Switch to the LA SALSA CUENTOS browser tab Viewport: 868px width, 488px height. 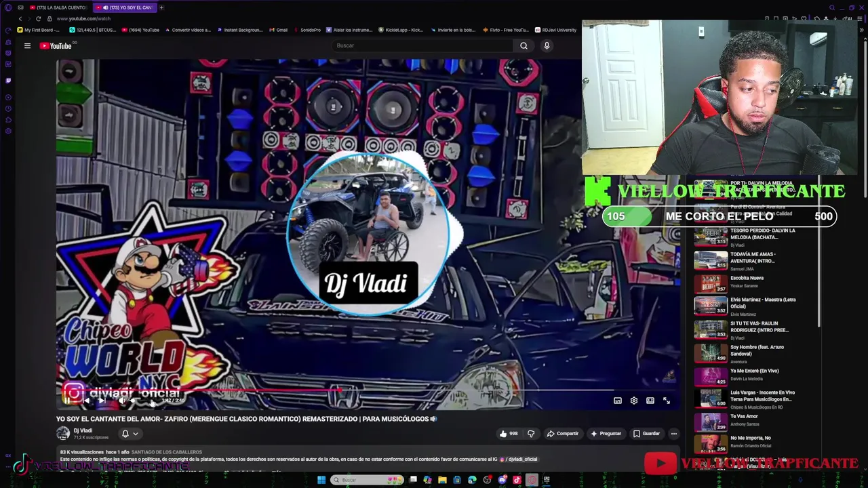[58, 7]
